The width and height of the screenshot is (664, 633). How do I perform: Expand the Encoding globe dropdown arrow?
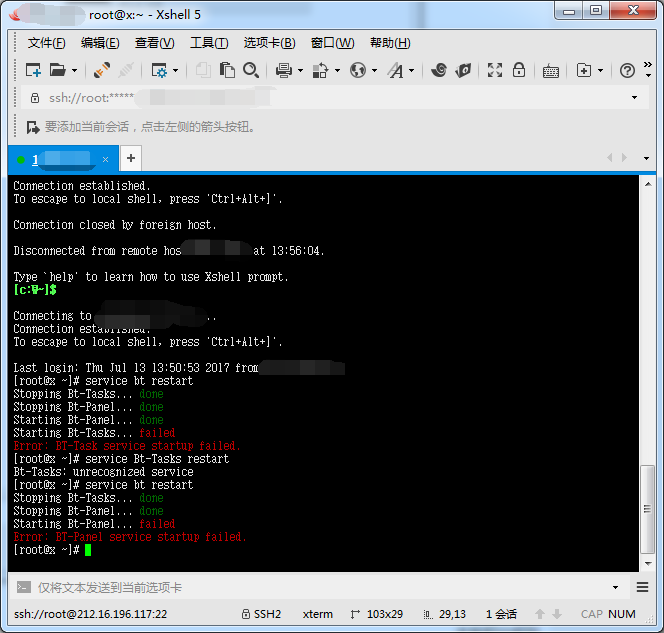click(x=374, y=70)
